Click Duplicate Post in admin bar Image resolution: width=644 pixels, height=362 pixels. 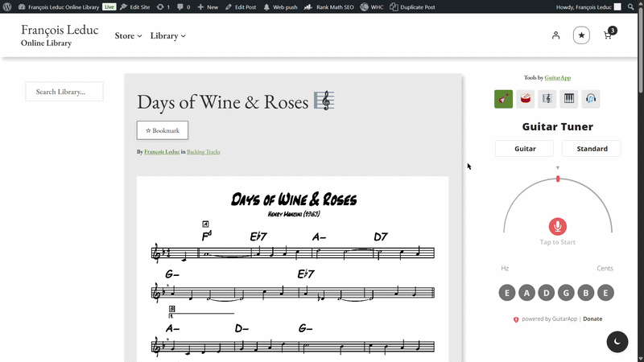412,7
